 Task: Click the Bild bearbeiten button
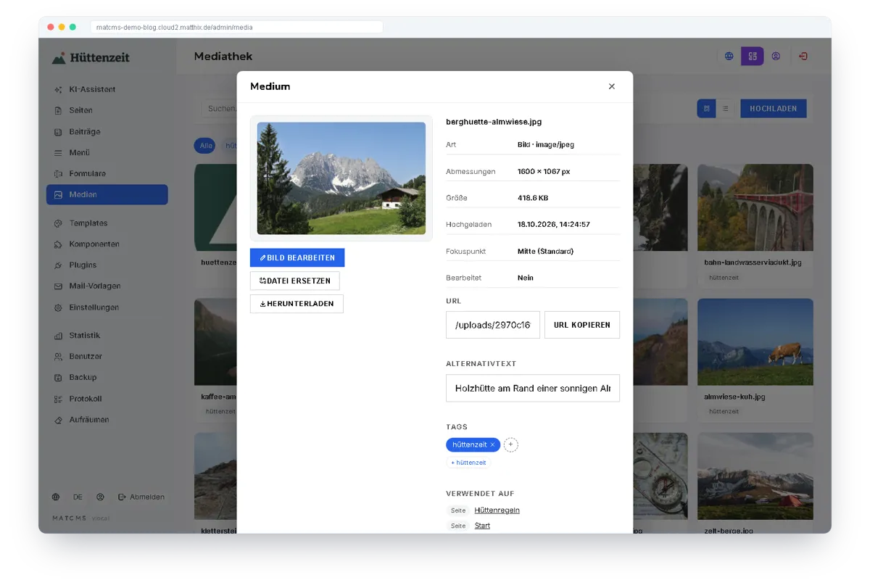point(297,257)
